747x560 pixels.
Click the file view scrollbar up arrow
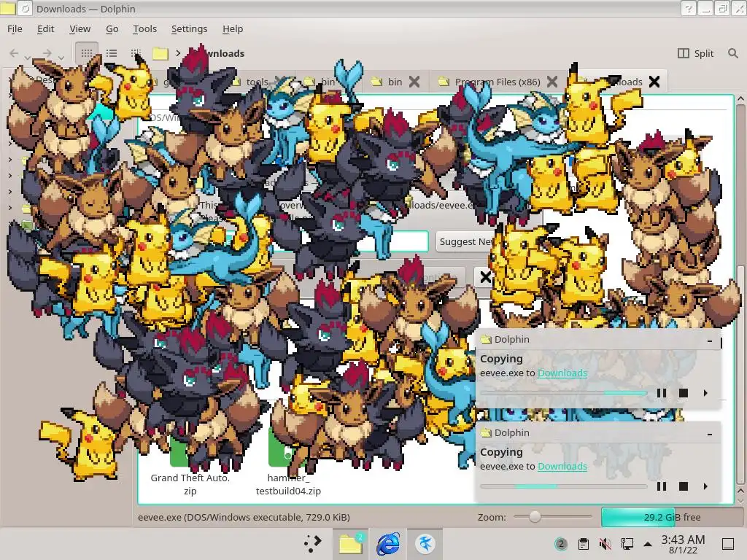point(740,98)
